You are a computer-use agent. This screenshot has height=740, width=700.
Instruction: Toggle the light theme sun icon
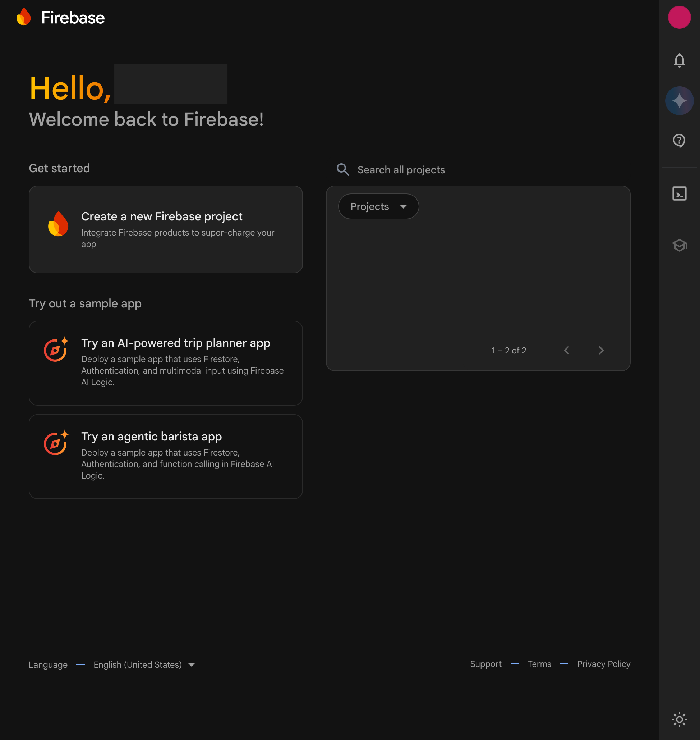coord(679,720)
